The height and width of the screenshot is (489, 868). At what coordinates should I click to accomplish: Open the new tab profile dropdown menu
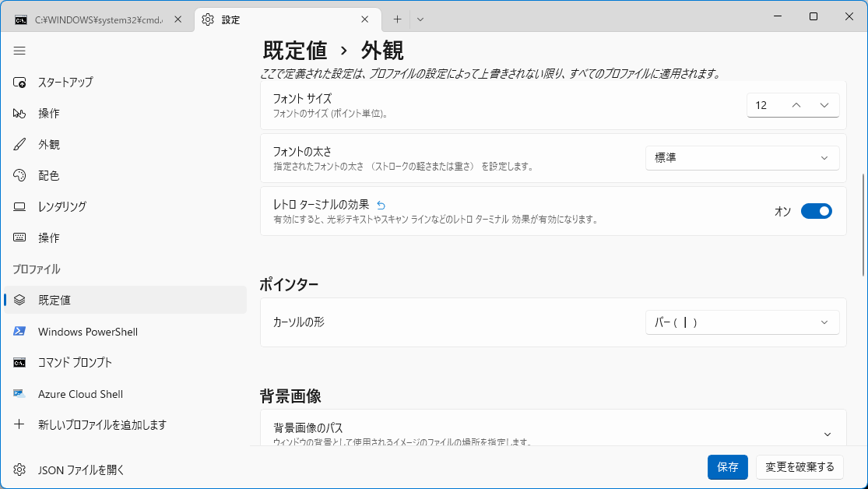point(420,19)
